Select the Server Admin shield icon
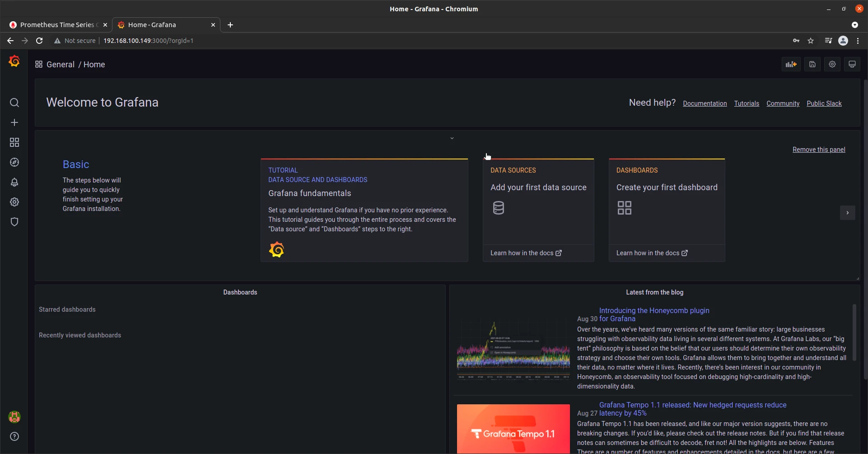 (14, 221)
